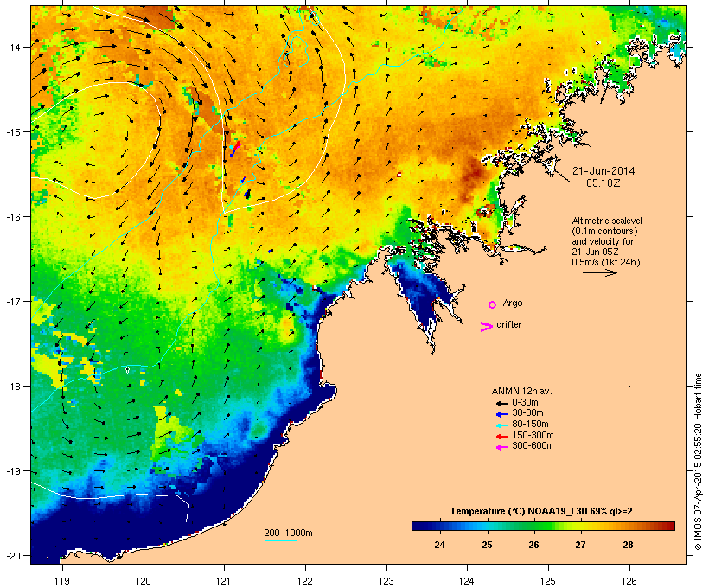The height and width of the screenshot is (588, 709).
Task: Click the 'Altimetric sealevel' label
Action: (607, 220)
